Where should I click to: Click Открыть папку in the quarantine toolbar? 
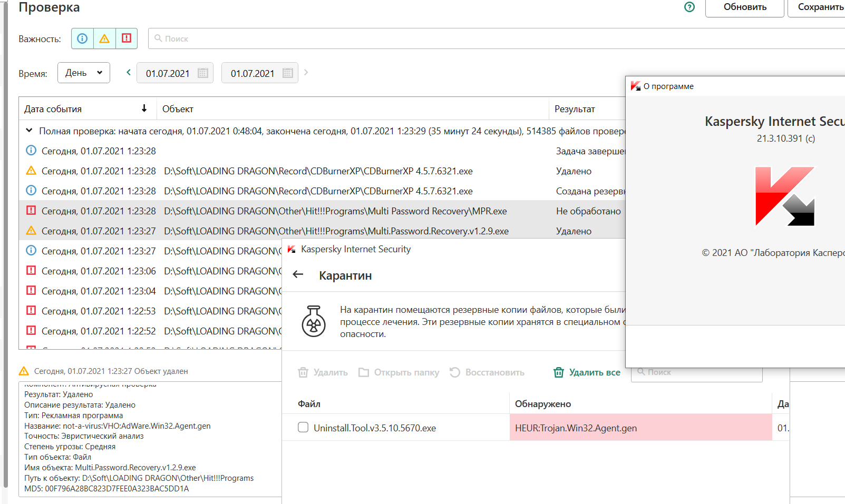coord(399,372)
